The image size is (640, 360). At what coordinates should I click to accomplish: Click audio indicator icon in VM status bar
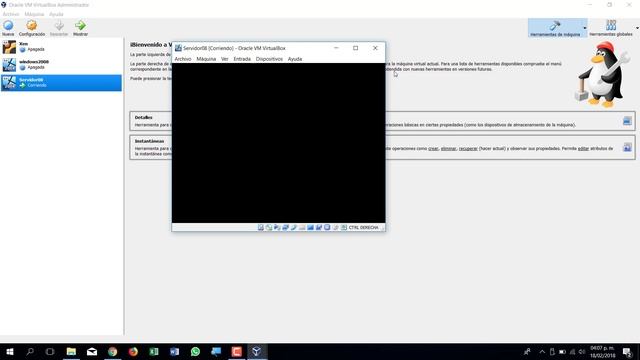pos(277,227)
